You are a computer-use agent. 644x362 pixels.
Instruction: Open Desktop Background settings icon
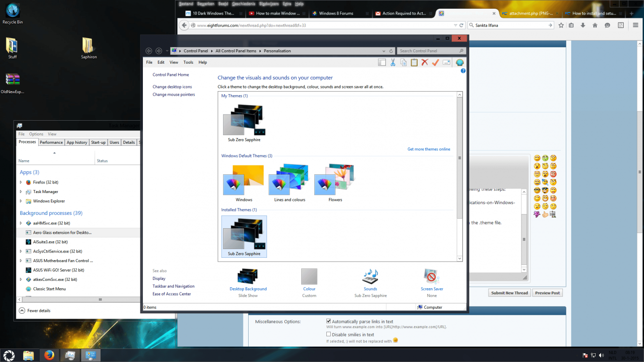pos(248,277)
